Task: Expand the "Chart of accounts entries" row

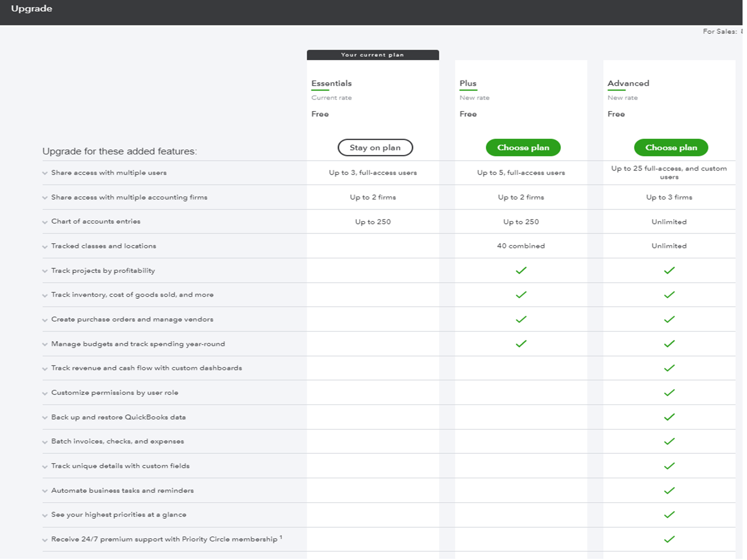Action: click(x=45, y=221)
